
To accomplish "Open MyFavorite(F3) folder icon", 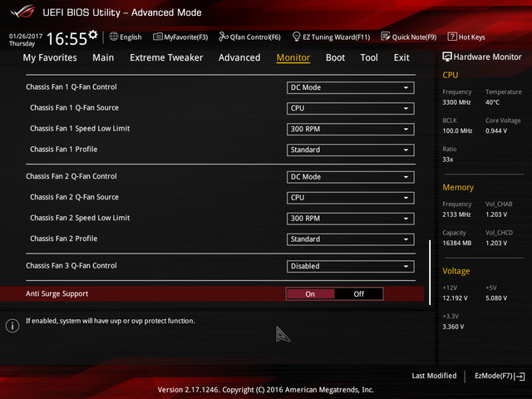I will tap(157, 37).
